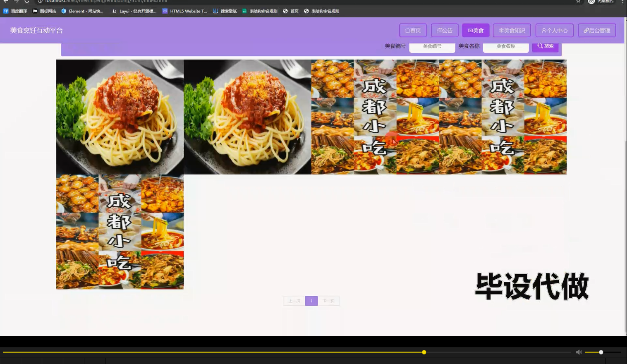Click the 美食名称 input field
Image resolution: width=627 pixels, height=364 pixels.
(x=505, y=46)
